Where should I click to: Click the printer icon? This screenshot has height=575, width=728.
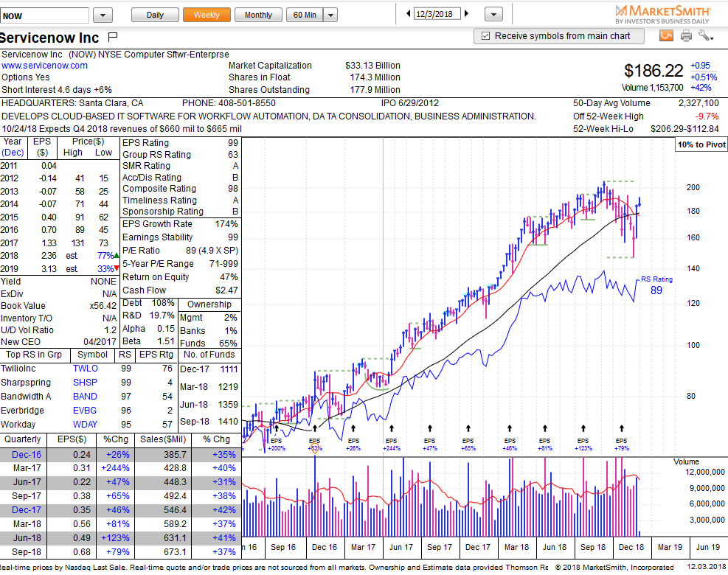686,35
